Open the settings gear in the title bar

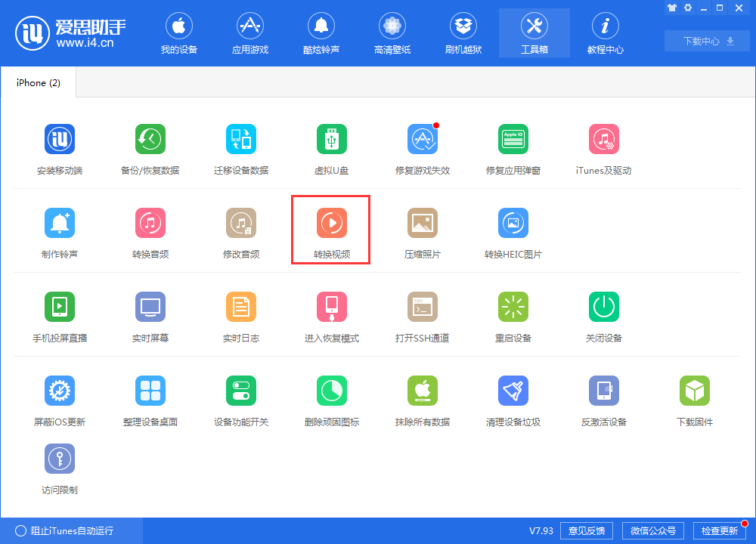pos(687,8)
